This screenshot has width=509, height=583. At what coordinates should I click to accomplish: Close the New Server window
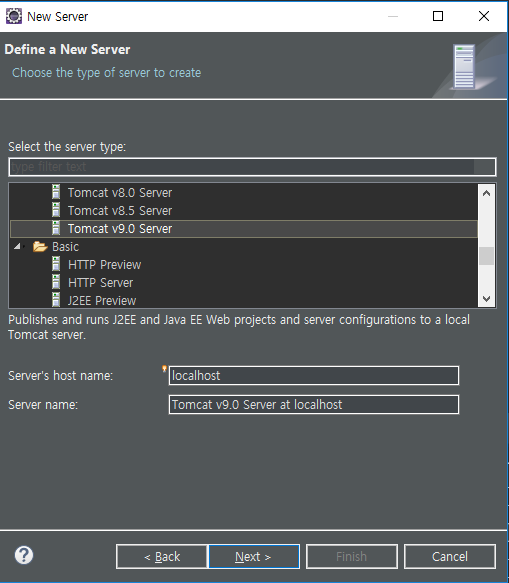pos(484,16)
